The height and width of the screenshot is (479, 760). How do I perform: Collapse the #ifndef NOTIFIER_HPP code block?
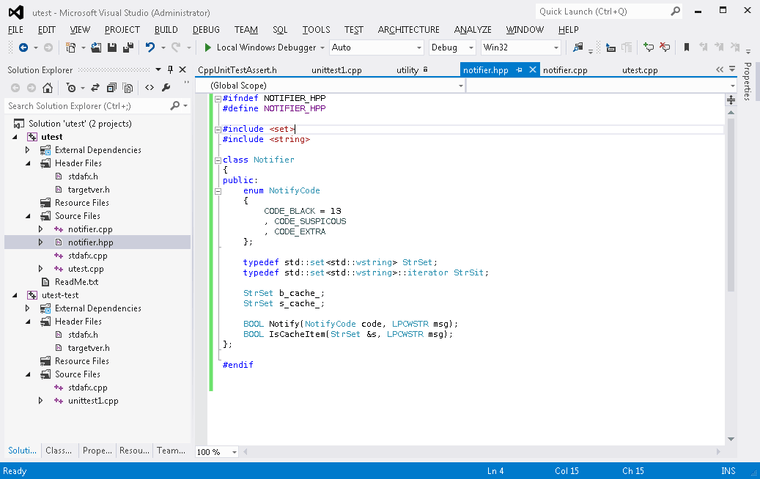coord(217,98)
